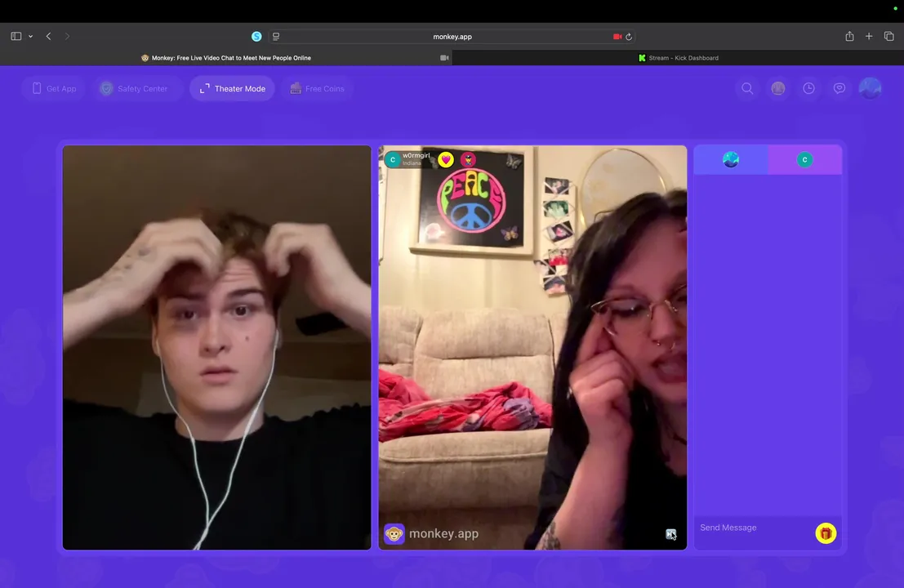The image size is (904, 588).
Task: Open the Safety Center
Action: 136,88
